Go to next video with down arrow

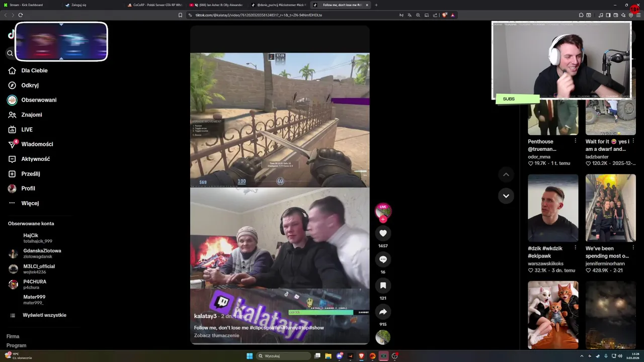[506, 196]
